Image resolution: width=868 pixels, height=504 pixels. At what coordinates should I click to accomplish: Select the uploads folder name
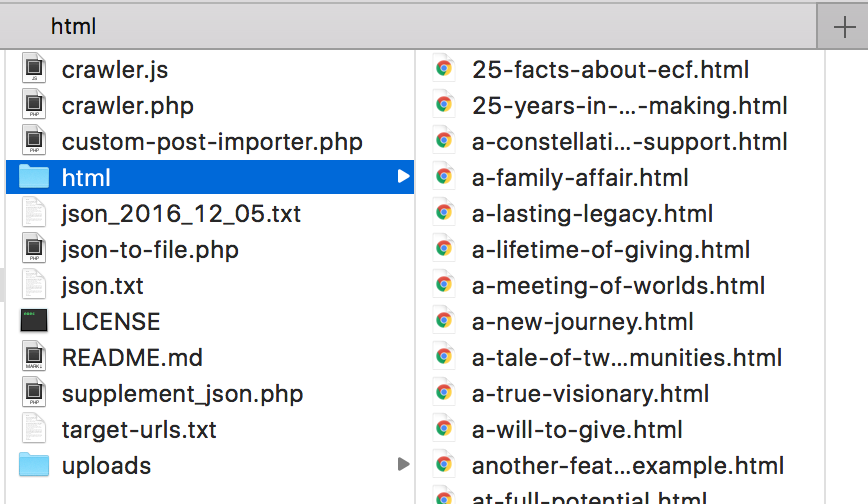[106, 466]
